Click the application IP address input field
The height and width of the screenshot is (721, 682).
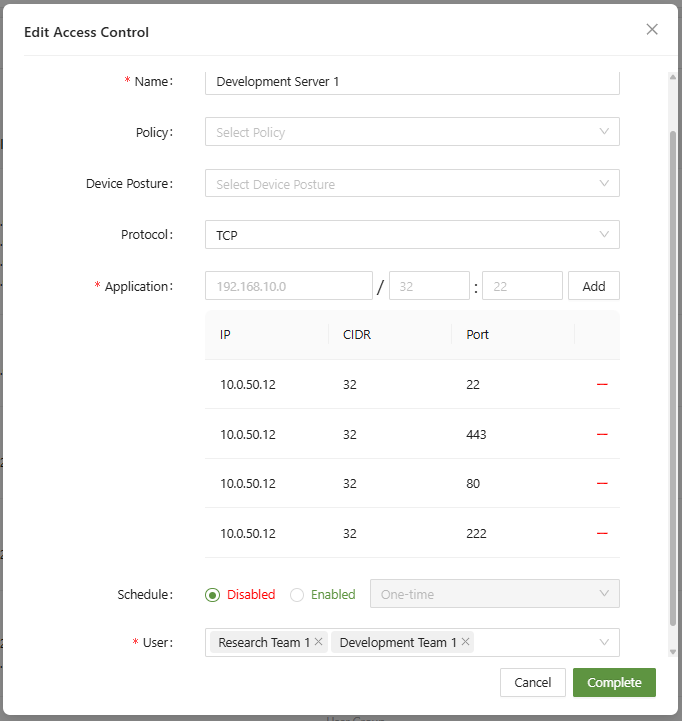click(288, 286)
